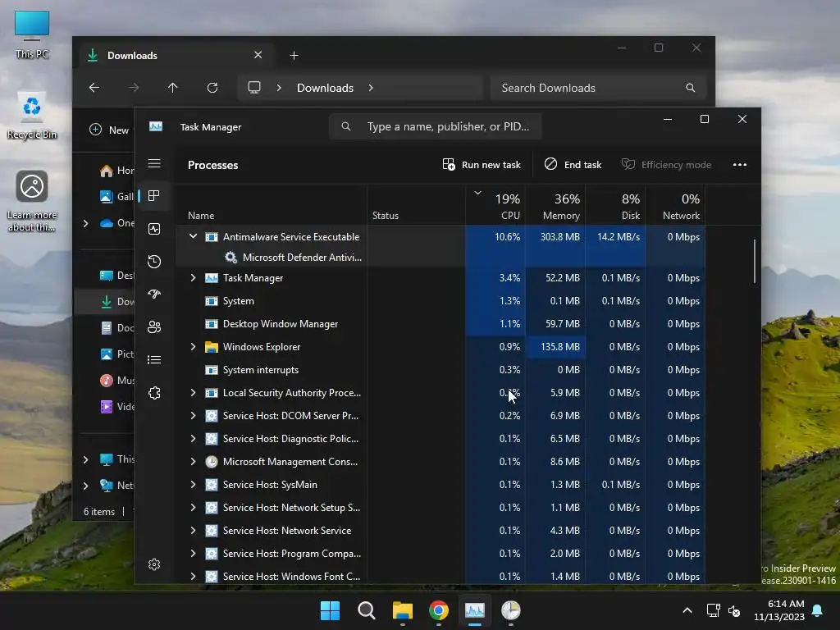Expand the Local Security Authority Process group
This screenshot has height=630, width=840.
(x=193, y=393)
